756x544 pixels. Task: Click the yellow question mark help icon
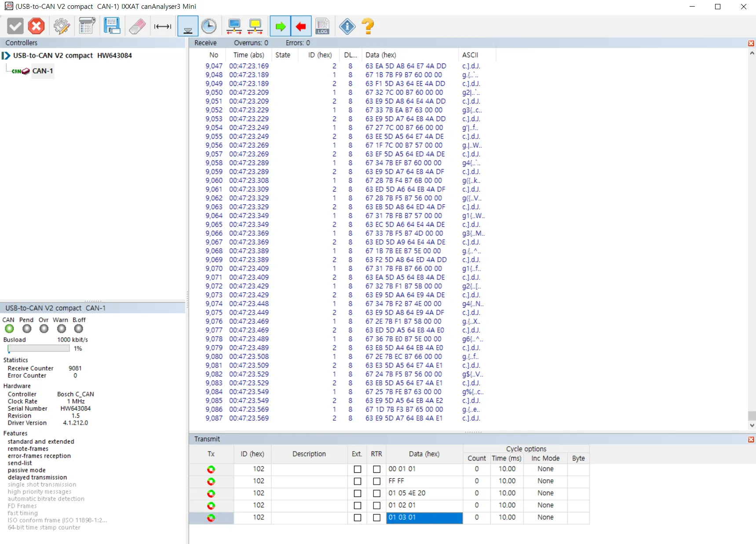pos(368,26)
